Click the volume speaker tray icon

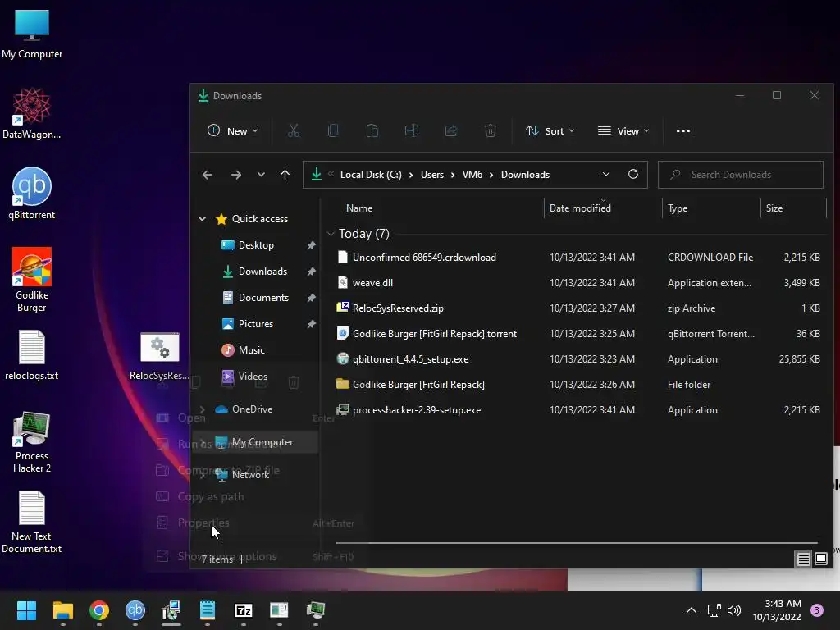point(734,610)
